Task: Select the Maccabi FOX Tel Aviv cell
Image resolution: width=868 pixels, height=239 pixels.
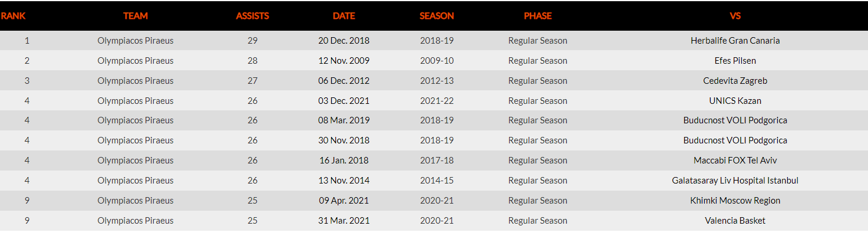Action: click(735, 161)
